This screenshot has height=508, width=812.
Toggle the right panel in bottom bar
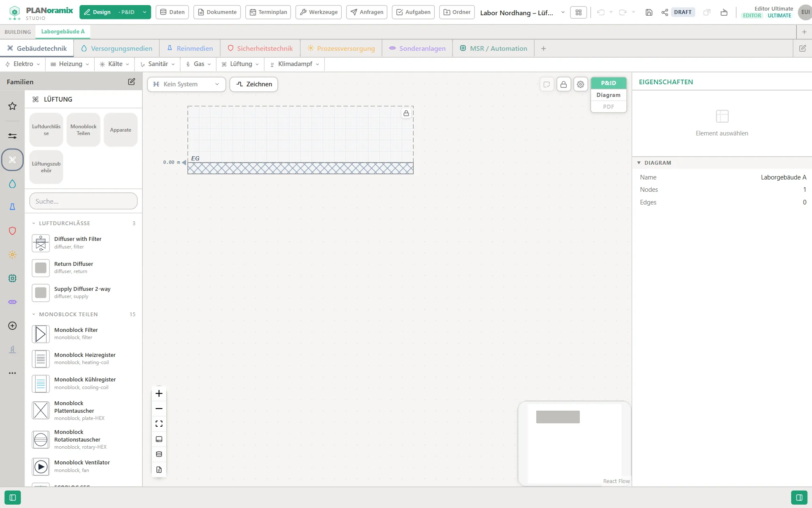coord(799,497)
